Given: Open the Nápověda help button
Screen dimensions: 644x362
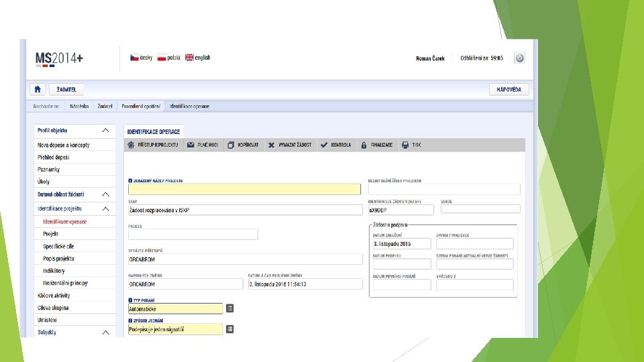Looking at the screenshot, I should [509, 89].
